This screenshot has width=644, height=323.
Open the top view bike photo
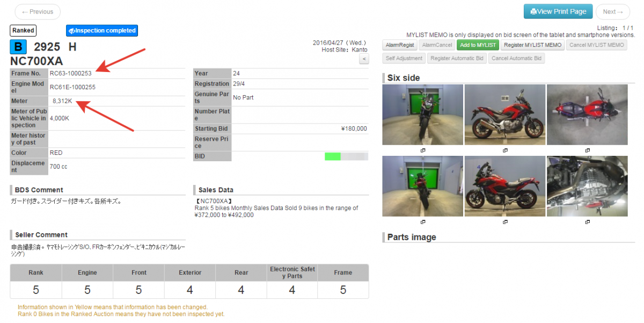coord(587,114)
